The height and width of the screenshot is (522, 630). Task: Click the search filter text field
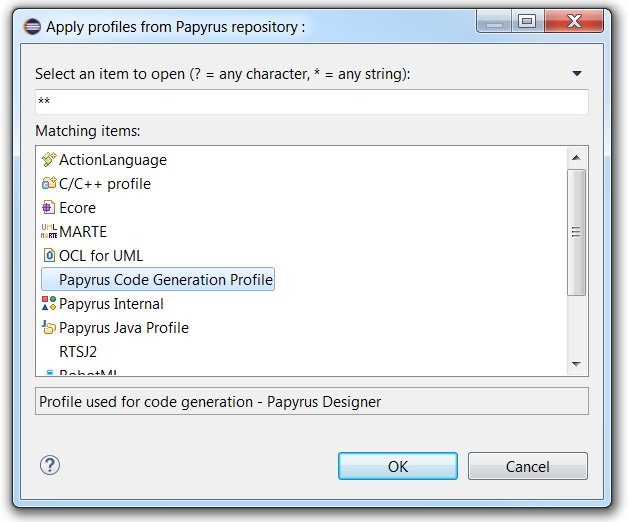click(x=311, y=102)
